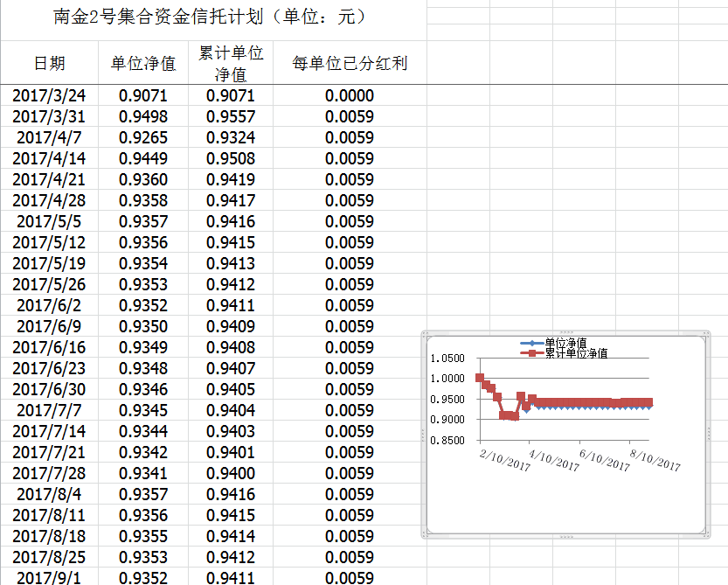The image size is (728, 585).
Task: Click the date cell 2017/6/30
Action: pyautogui.click(x=50, y=389)
